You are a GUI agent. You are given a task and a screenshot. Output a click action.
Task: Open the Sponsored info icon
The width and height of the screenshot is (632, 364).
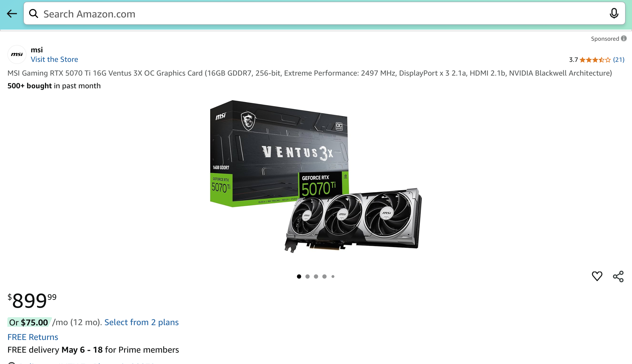click(x=624, y=39)
